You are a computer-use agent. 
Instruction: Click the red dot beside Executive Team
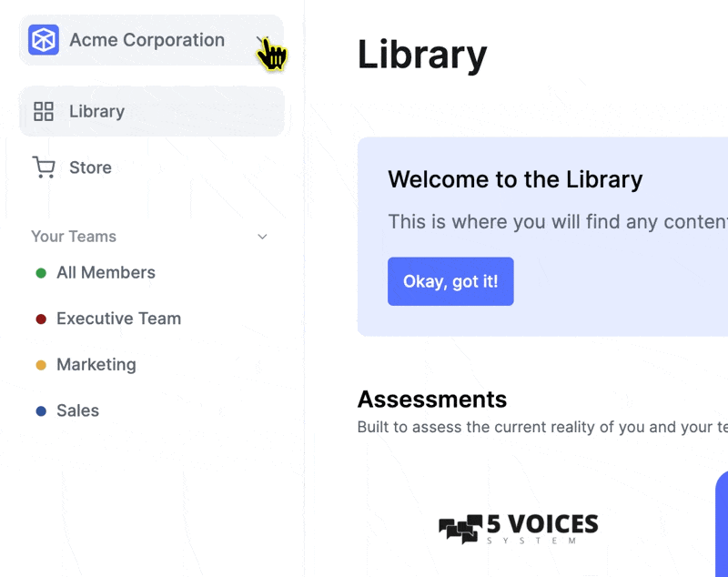[x=41, y=319]
